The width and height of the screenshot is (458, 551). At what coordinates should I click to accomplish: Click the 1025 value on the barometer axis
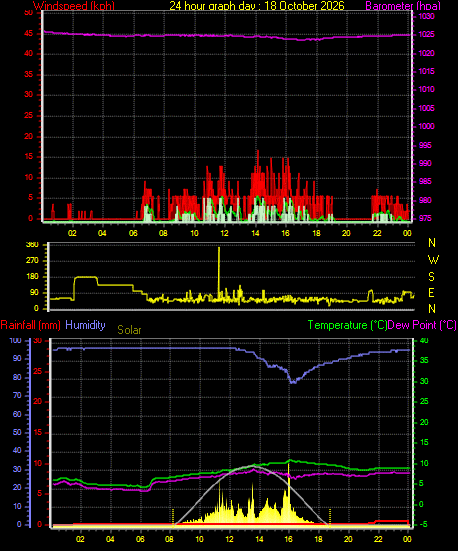point(426,34)
